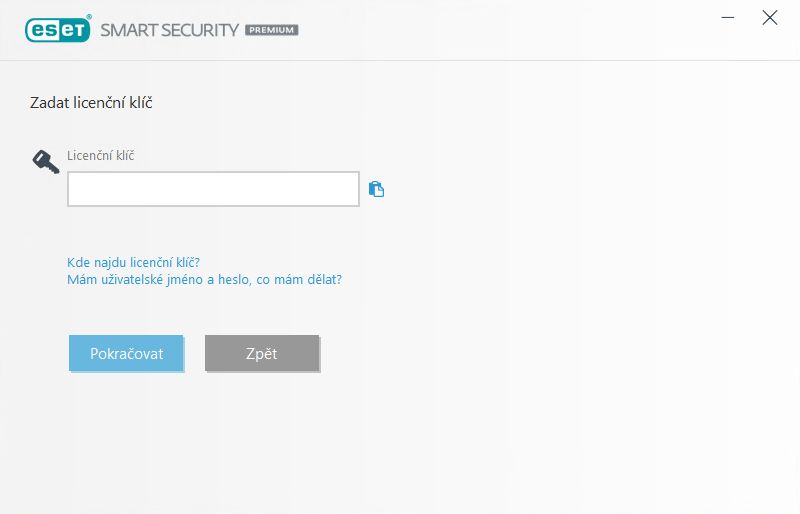This screenshot has height=514, width=800.
Task: Open 'Kde najdu licenční klíč?' help link
Action: (133, 262)
